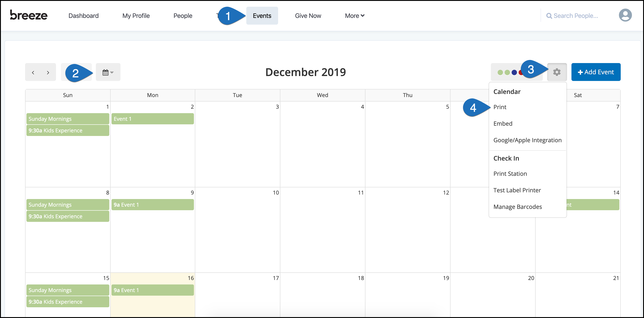Select day number 12

pos(446,193)
